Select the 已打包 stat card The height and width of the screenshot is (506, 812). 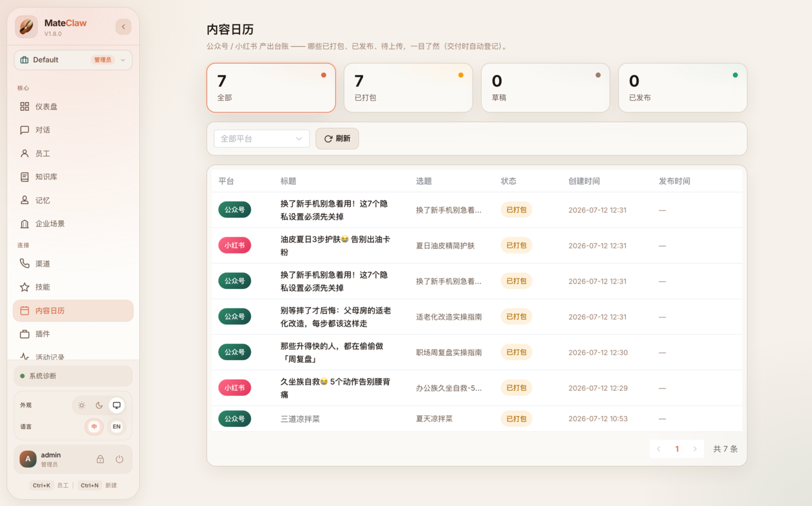[408, 88]
